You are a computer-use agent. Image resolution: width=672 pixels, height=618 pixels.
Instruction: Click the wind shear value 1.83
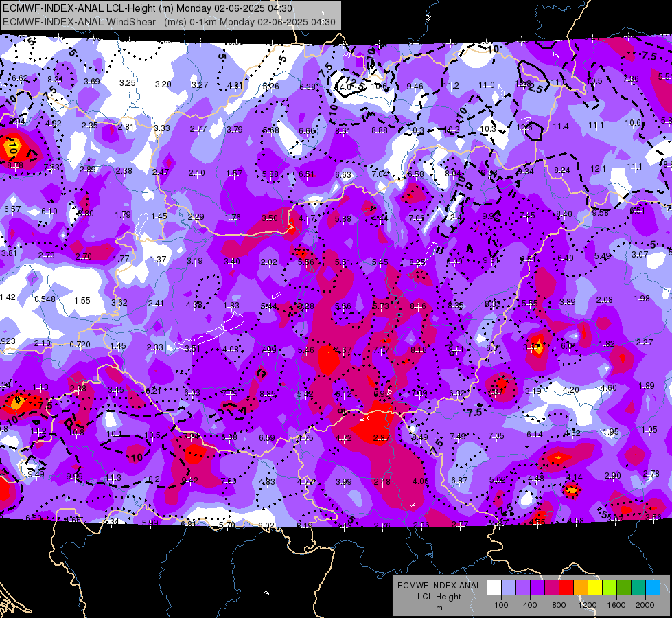pyautogui.click(x=231, y=306)
